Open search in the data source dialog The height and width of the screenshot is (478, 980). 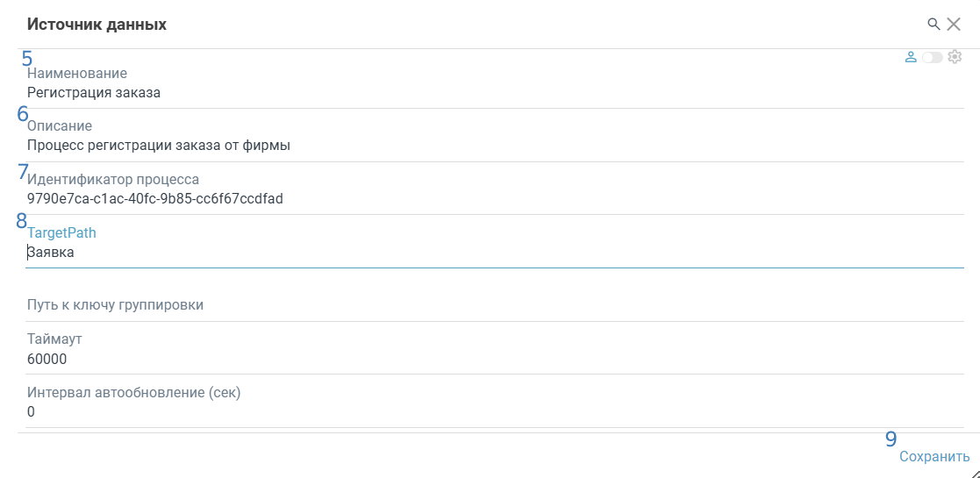pyautogui.click(x=934, y=24)
